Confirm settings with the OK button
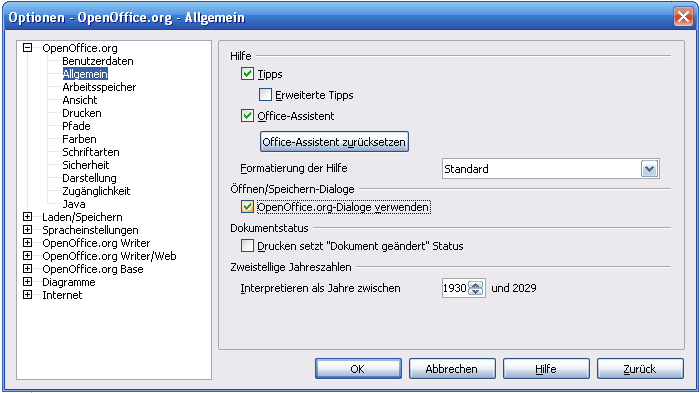Screen dimensions: 700x393 point(358,368)
